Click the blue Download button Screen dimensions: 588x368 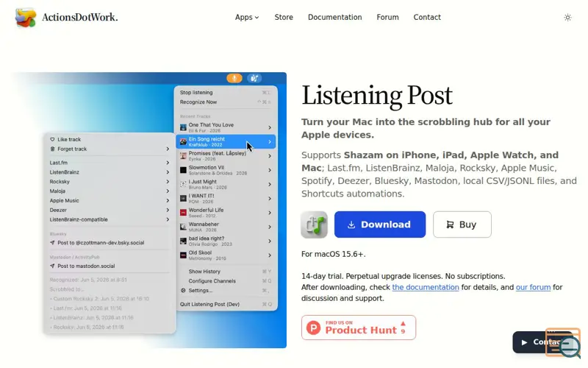point(380,224)
